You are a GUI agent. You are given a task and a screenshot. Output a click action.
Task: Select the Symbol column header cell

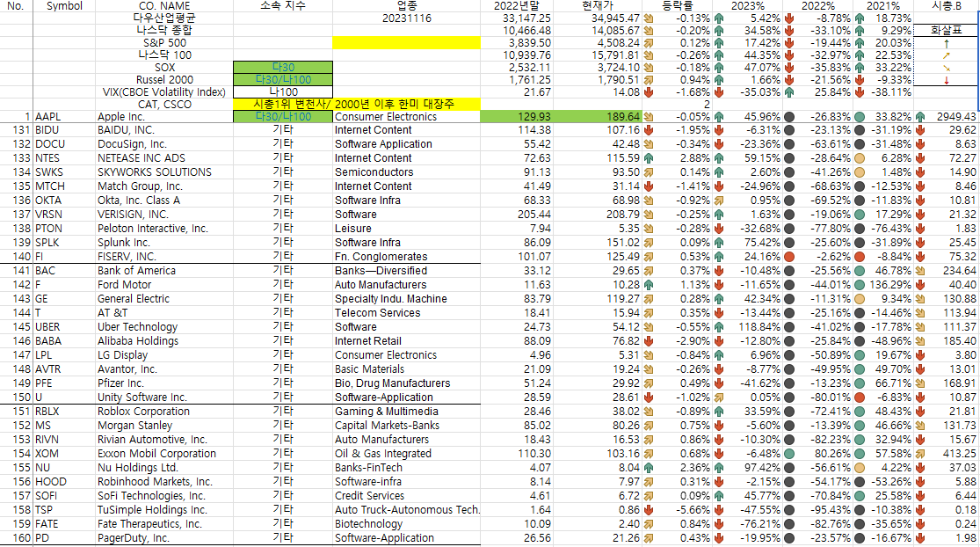point(64,5)
